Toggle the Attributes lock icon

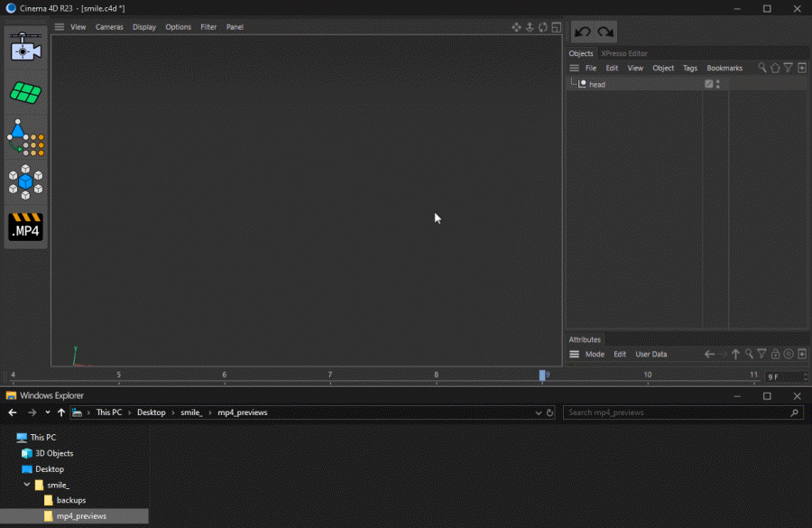(x=775, y=354)
